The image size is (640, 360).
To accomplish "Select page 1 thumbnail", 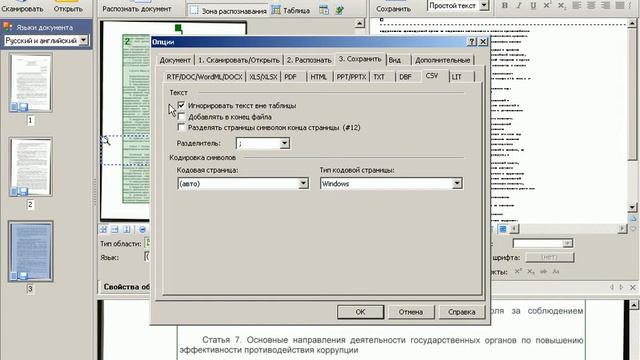I will (31, 83).
